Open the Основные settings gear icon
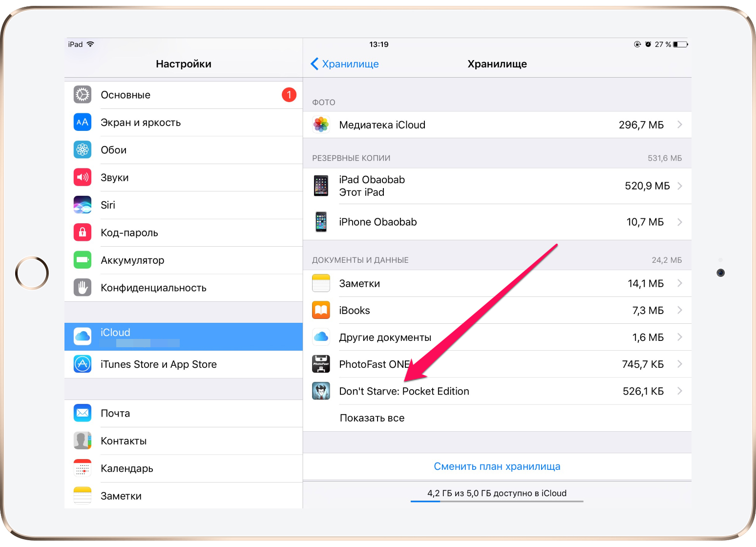Screen dimensions: 756x547 tap(83, 95)
